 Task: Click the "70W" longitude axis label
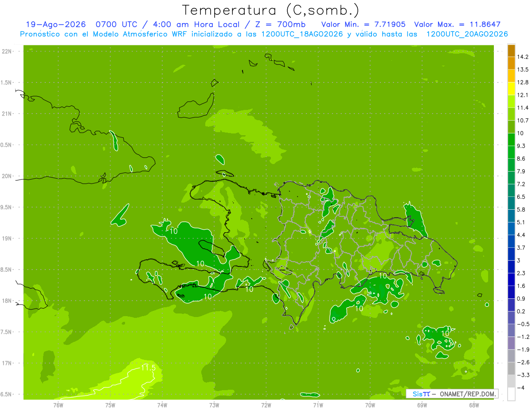point(370,405)
